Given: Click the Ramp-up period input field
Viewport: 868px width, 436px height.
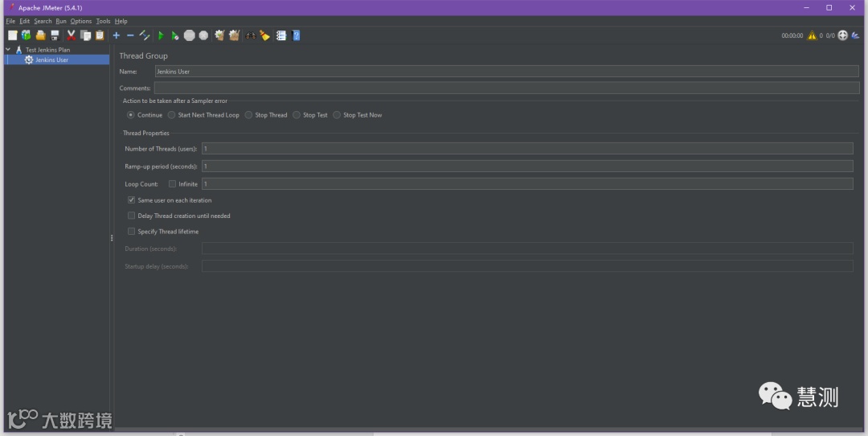Looking at the screenshot, I should (527, 167).
